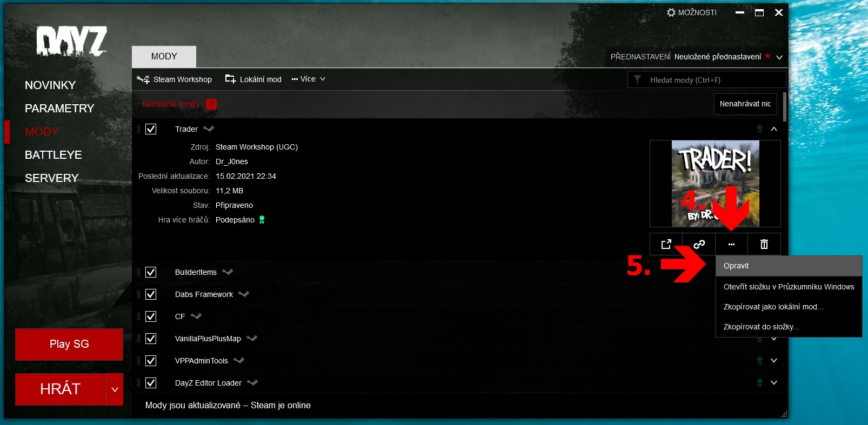Click the three-dot more options icon
Viewport: 868px width, 425px height.
[731, 244]
